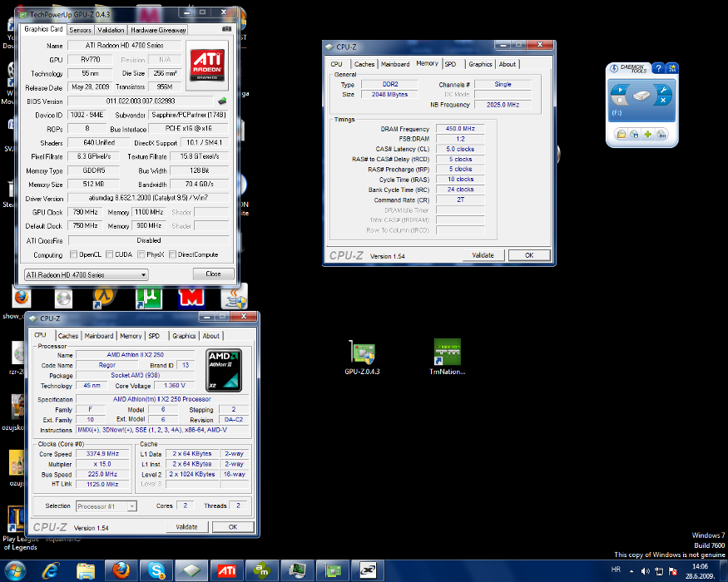Click the ATI Radeon logo in GPU-Z
728x582 pixels.
tap(207, 66)
